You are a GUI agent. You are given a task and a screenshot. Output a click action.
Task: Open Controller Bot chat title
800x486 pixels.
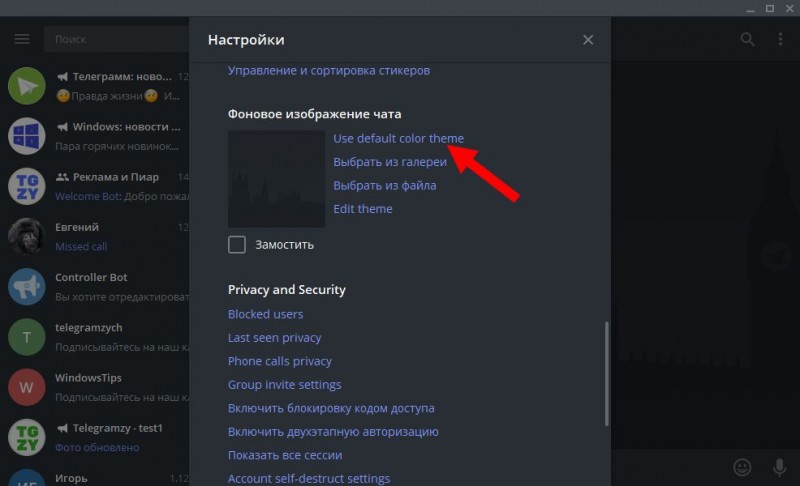(91, 277)
